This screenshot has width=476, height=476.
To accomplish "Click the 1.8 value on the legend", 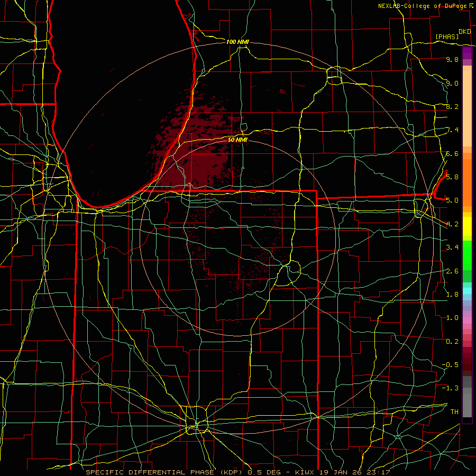I will pyautogui.click(x=452, y=294).
